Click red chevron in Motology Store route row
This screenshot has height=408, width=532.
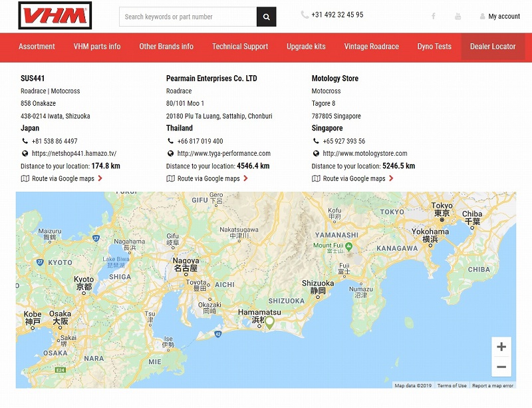[391, 178]
